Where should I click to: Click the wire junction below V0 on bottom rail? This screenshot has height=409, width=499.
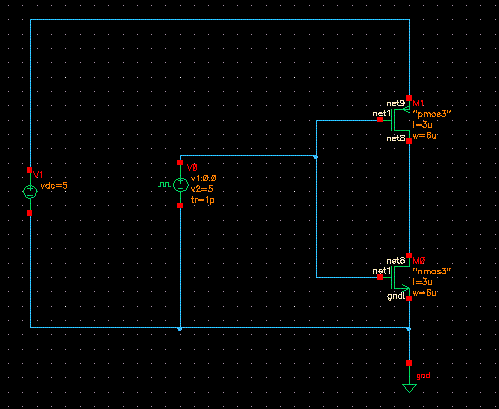(x=180, y=329)
